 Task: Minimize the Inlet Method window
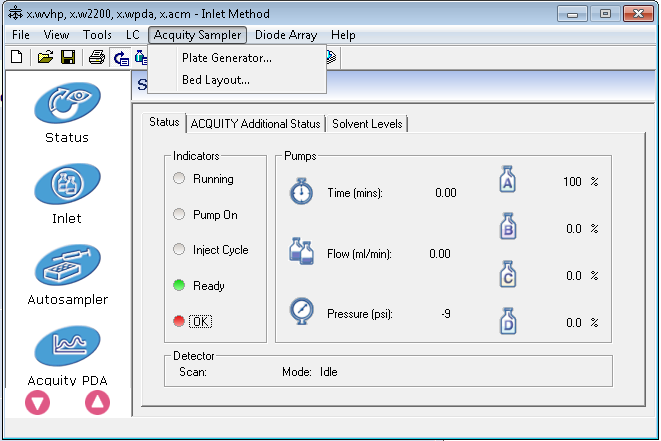coord(572,14)
